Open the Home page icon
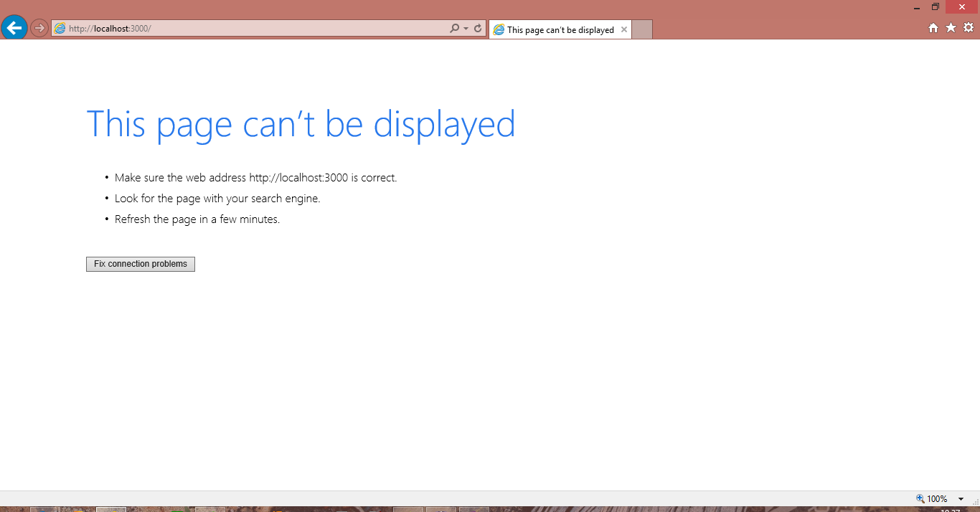This screenshot has width=980, height=512. pos(933,28)
